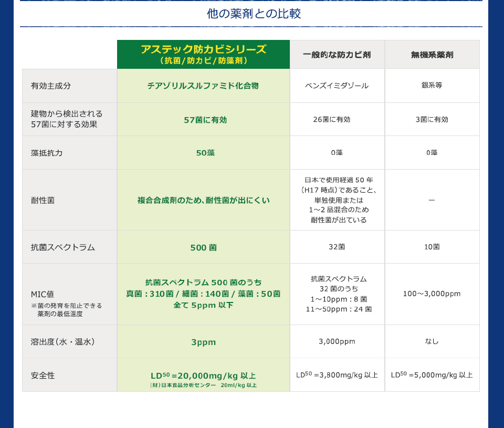Screen dimensions: 504x428
Task: Click the チアゾリルスルファミド化合物 cell
Action: tap(204, 86)
